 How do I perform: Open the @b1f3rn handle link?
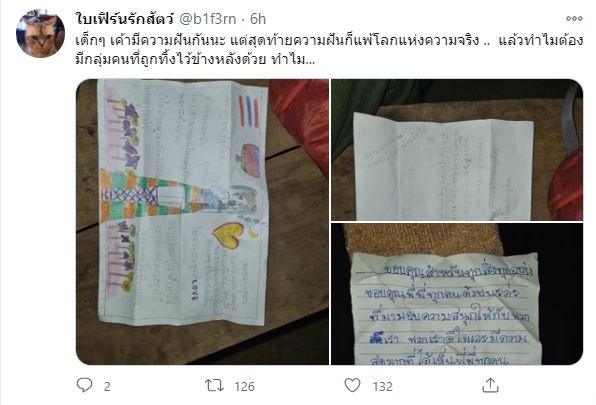pyautogui.click(x=208, y=19)
